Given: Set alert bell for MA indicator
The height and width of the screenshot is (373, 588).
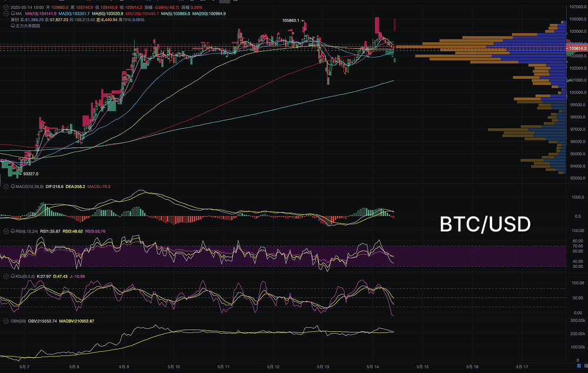Looking at the screenshot, I should [x=13, y=14].
